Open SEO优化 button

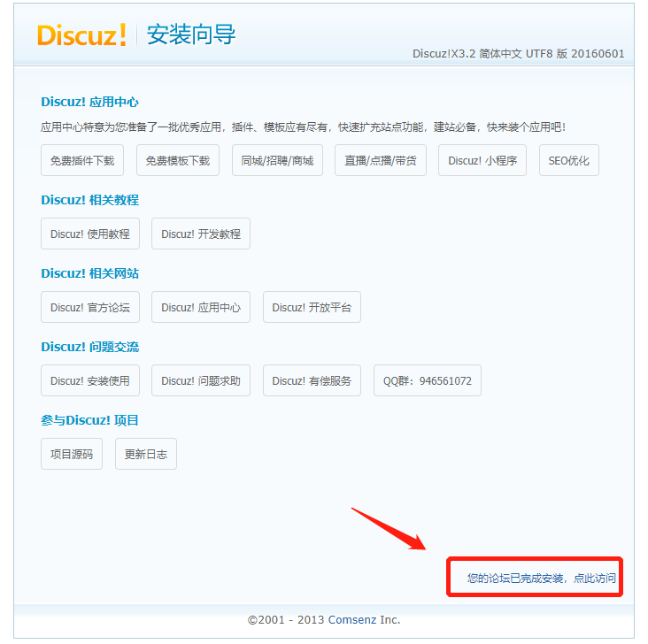568,160
